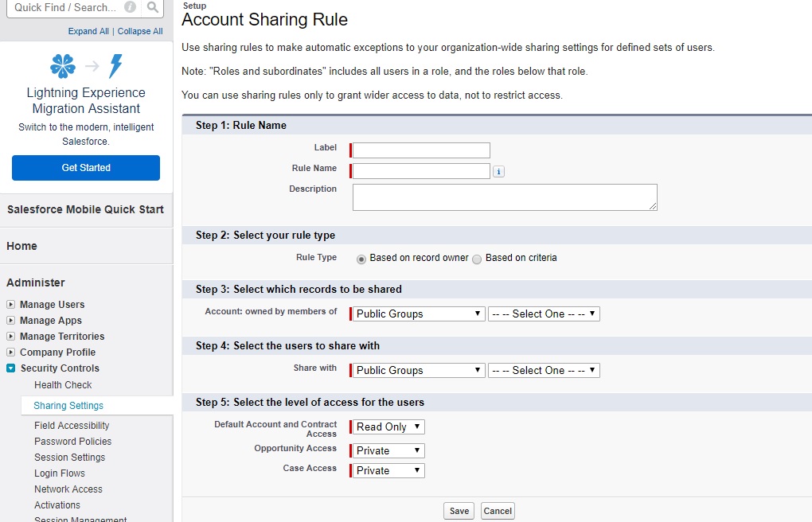The width and height of the screenshot is (812, 522).
Task: Select the "Based on criteria" rule type
Action: click(x=474, y=258)
